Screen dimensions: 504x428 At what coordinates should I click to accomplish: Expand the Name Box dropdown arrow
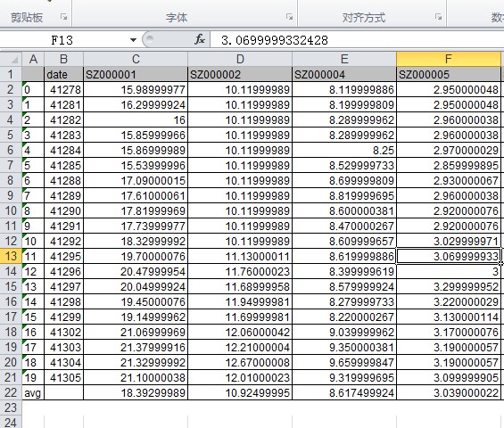pyautogui.click(x=133, y=40)
